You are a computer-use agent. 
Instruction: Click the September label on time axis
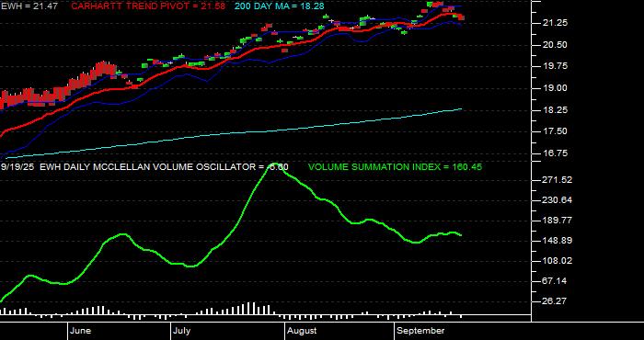(x=421, y=331)
